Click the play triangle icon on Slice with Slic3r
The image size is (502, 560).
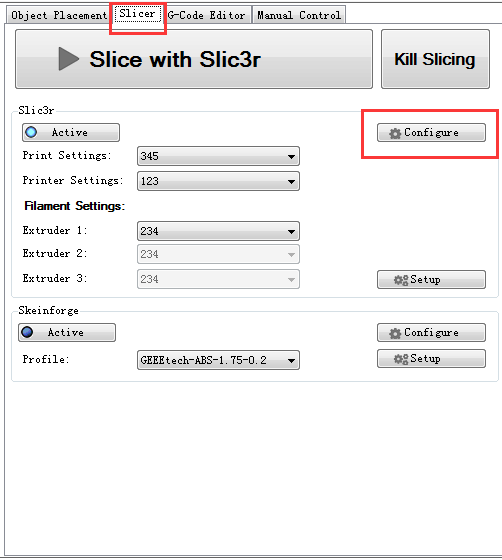[x=69, y=59]
